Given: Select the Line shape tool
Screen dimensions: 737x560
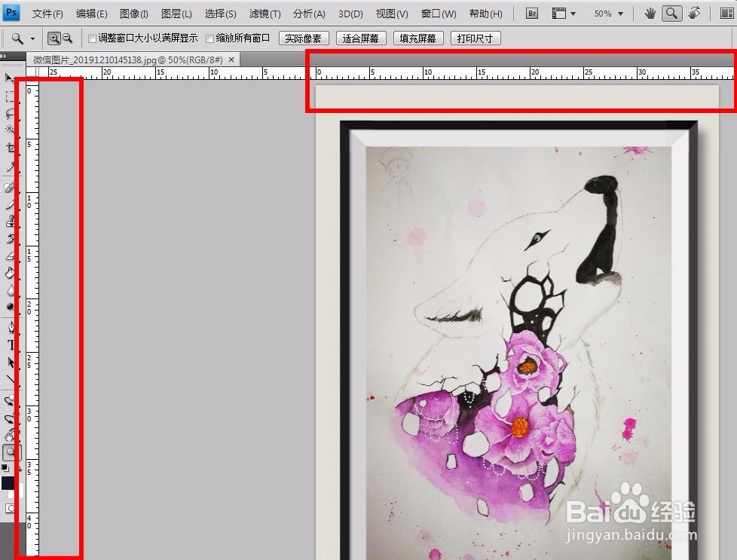Looking at the screenshot, I should coord(9,379).
